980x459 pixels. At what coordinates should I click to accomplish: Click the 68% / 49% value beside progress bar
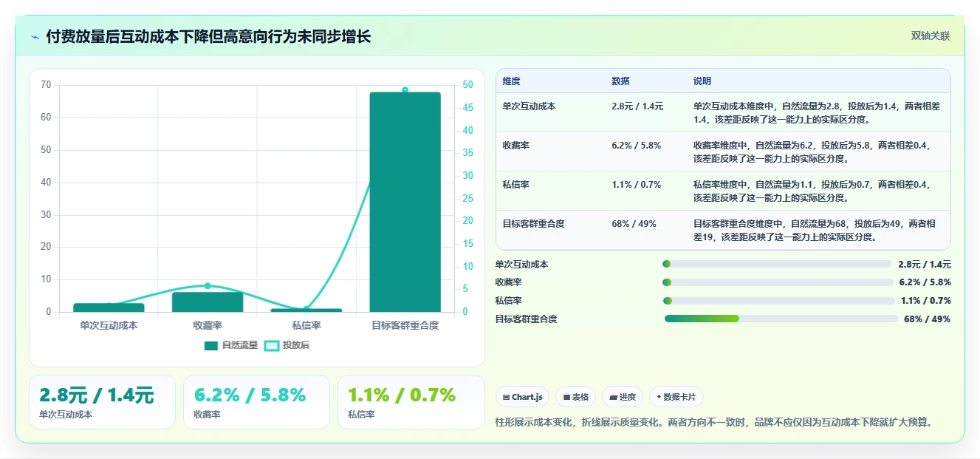click(927, 319)
